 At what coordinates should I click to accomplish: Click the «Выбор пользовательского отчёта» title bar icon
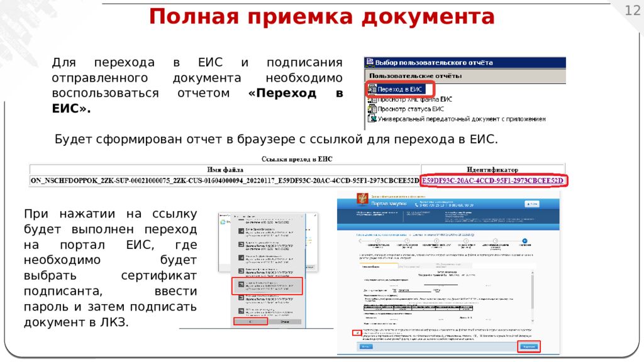[370, 63]
